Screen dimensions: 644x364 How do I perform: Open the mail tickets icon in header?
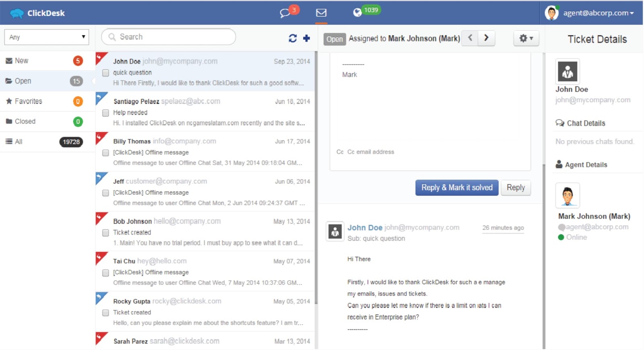click(x=321, y=13)
